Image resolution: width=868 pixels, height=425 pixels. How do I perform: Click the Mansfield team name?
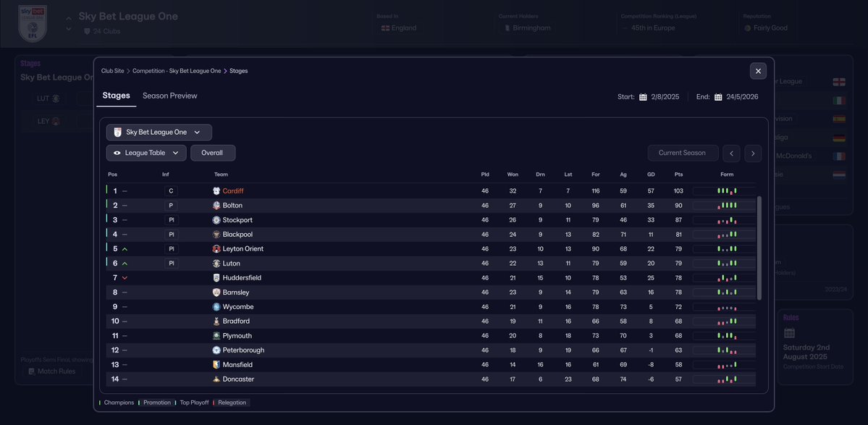point(239,365)
